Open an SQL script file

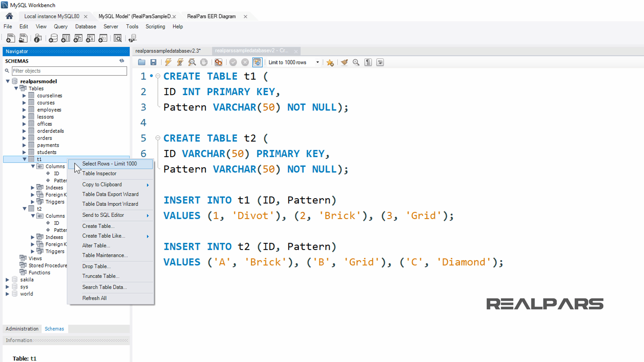click(x=23, y=38)
